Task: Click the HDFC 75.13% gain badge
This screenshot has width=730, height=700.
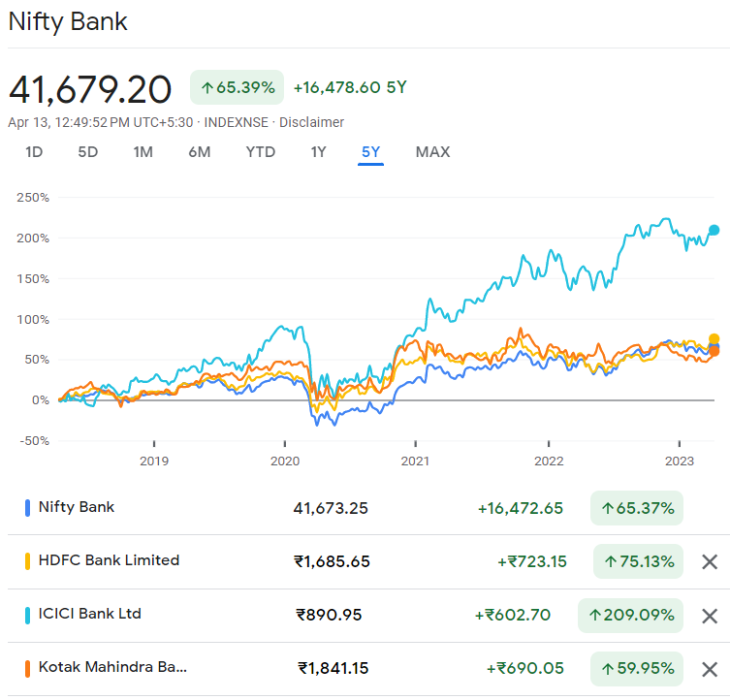Action: pos(638,561)
